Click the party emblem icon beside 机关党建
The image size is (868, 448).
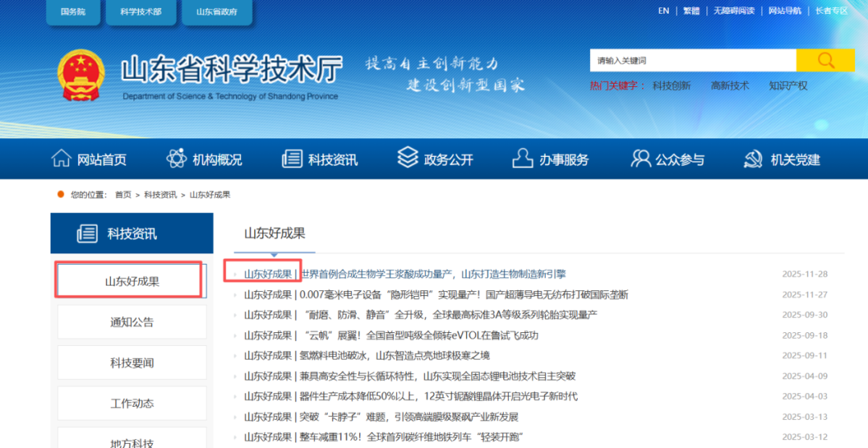coord(753,158)
